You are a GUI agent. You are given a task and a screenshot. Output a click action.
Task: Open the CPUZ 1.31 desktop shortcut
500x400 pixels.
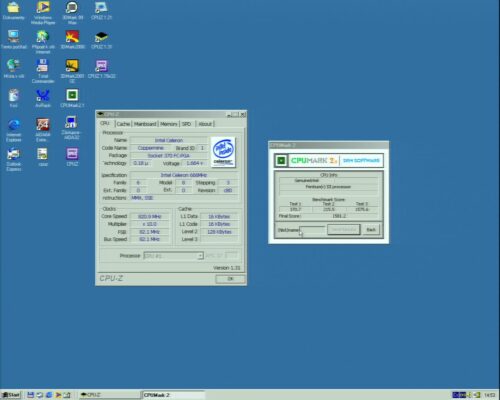pos(101,40)
